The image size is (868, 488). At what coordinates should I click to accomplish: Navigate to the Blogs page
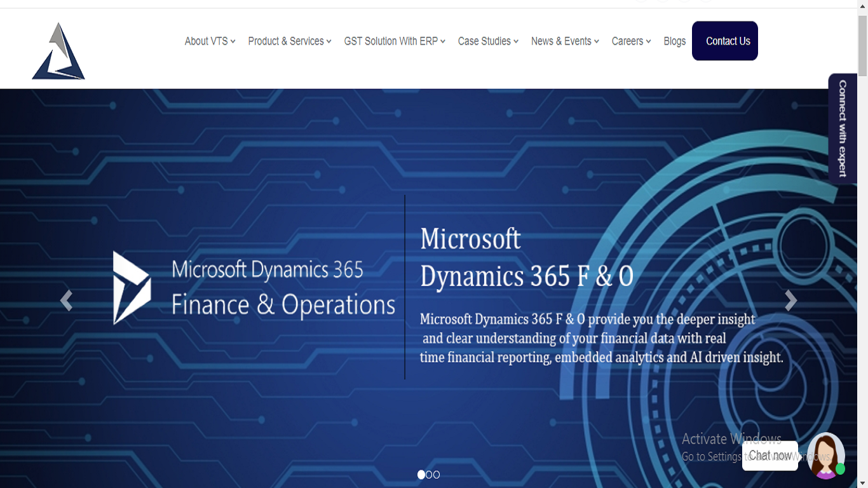[x=674, y=41]
